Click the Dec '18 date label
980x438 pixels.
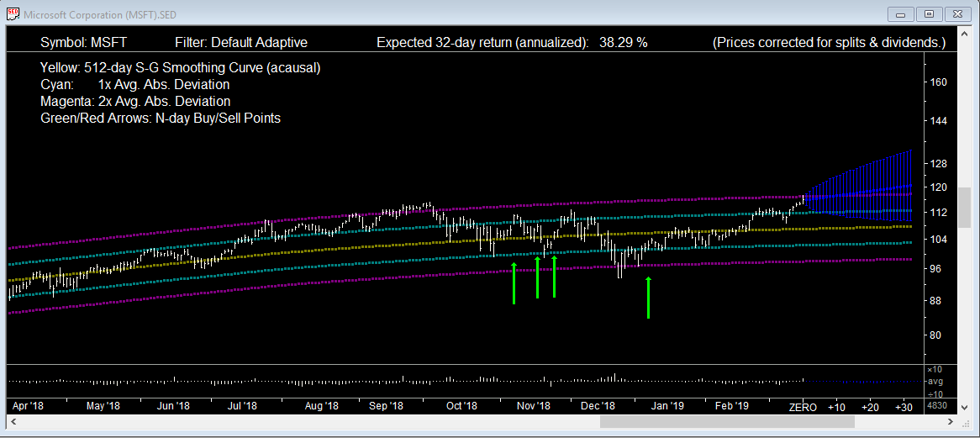[x=598, y=406]
